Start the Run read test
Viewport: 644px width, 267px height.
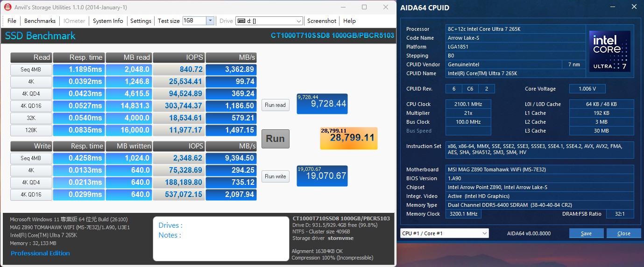tap(275, 105)
